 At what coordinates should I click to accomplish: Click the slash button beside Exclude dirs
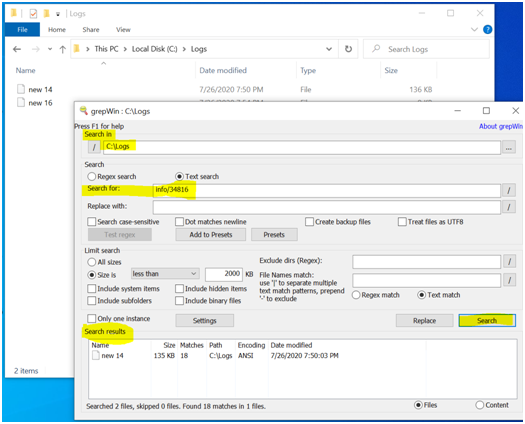tap(509, 261)
